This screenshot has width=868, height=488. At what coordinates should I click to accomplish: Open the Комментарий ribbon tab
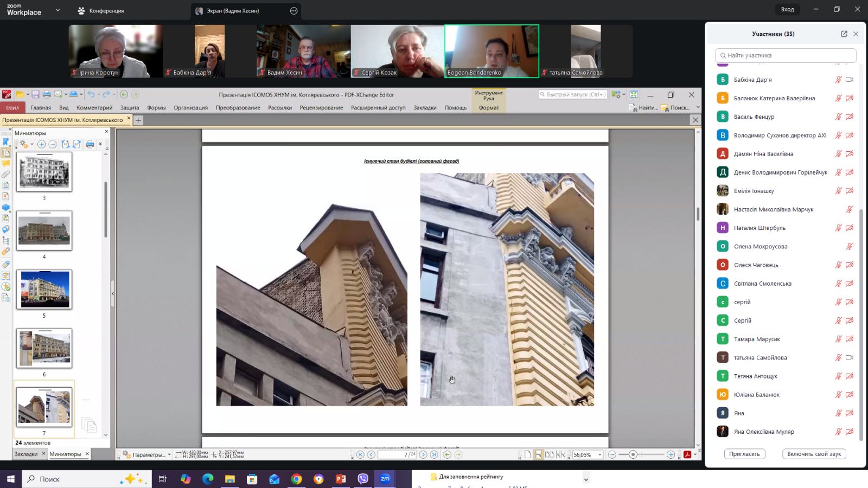tap(94, 107)
